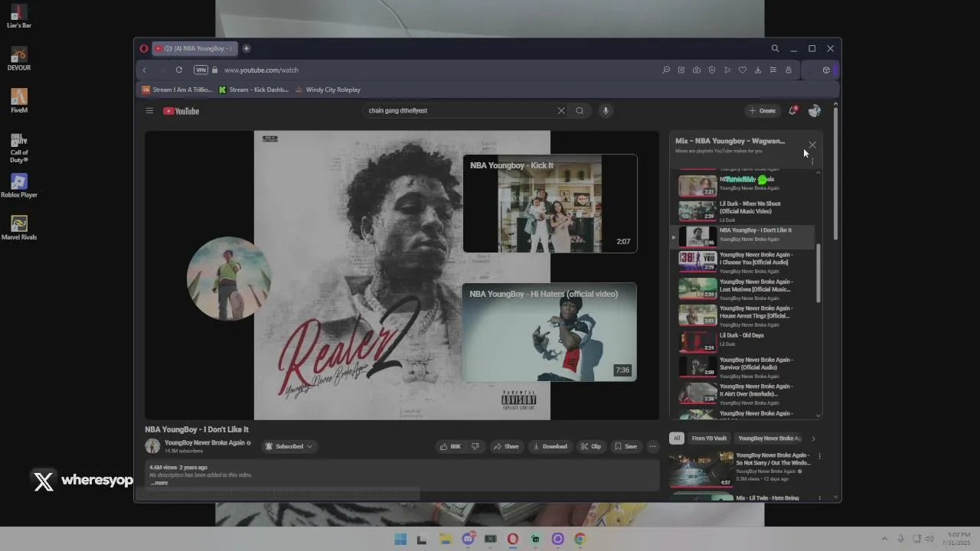Open the Opera menu logo button

[x=144, y=48]
